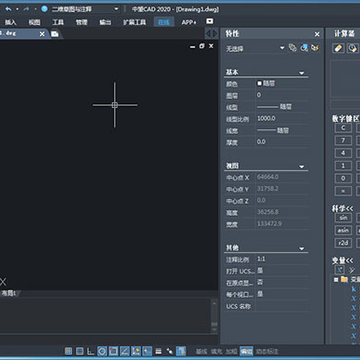Viewport: 360px width, 360px height.
Task: Click the ribbon display toggle icon after APP+
Action: pyautogui.click(x=209, y=21)
